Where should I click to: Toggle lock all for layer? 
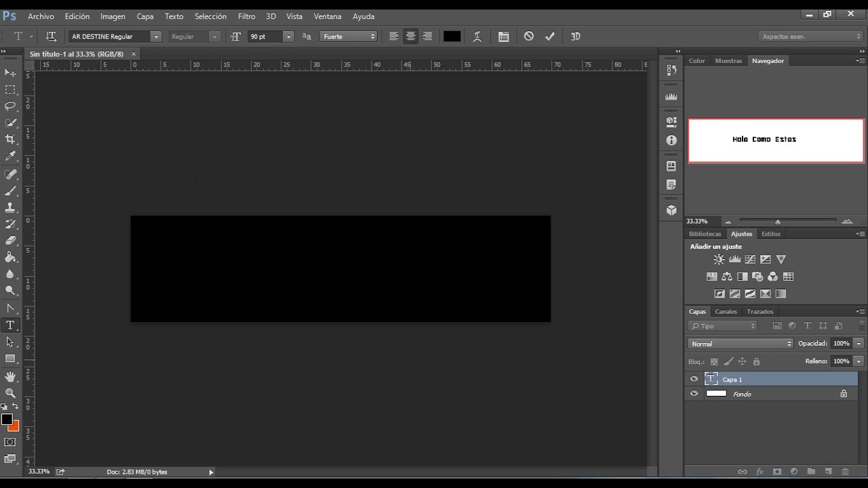757,362
